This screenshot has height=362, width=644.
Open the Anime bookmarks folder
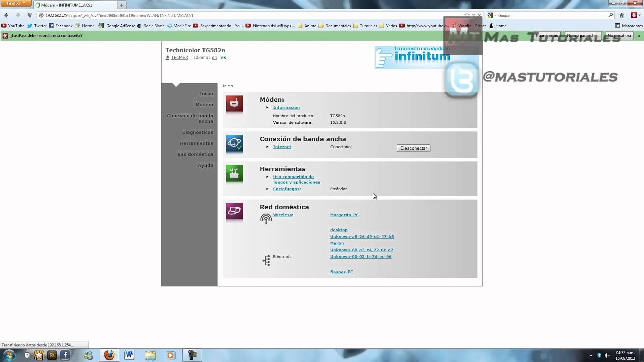click(307, 26)
